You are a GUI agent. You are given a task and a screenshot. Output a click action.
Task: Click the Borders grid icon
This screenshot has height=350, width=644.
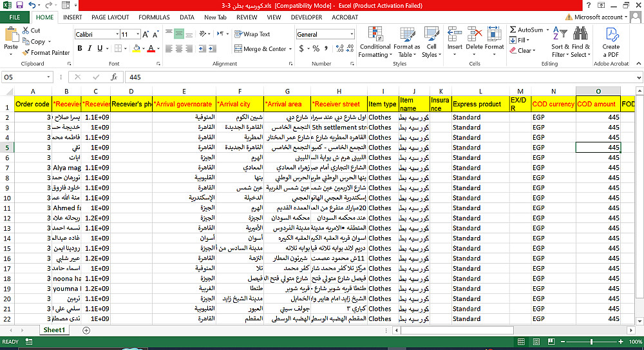coord(118,48)
